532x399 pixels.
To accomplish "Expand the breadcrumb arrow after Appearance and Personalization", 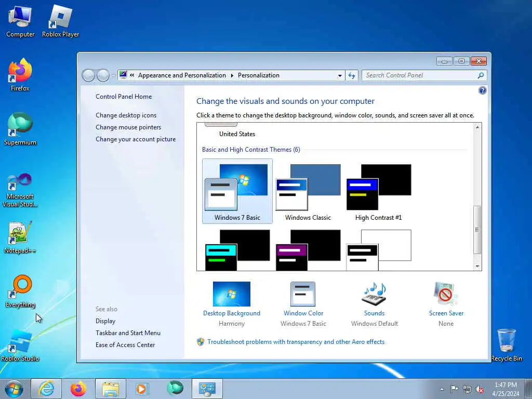I will 232,75.
